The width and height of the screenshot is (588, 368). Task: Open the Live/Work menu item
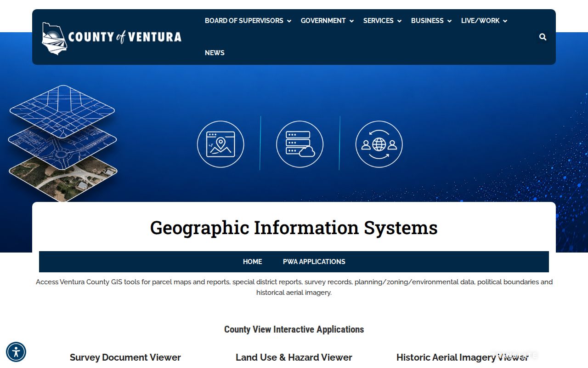pos(480,21)
